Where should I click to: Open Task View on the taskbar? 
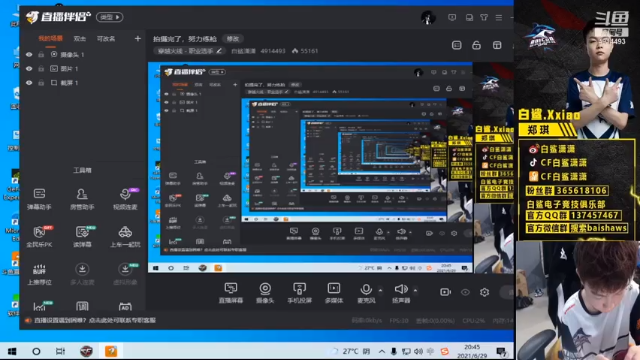point(60,351)
